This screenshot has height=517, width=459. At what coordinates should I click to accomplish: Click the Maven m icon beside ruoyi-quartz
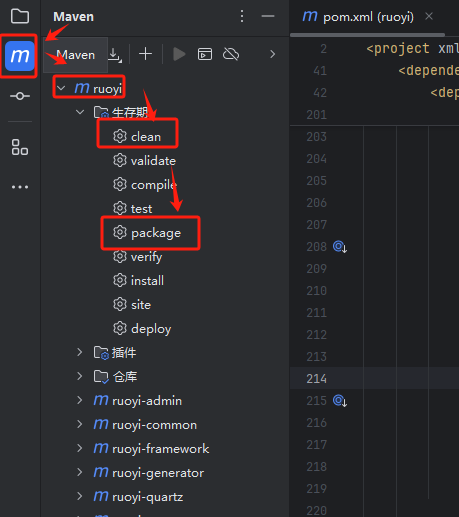(x=101, y=496)
